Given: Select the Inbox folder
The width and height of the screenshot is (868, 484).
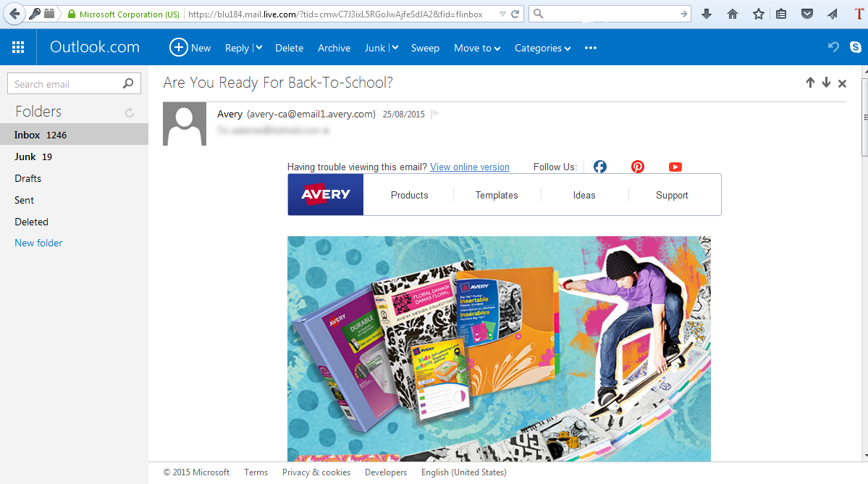Looking at the screenshot, I should (x=74, y=135).
